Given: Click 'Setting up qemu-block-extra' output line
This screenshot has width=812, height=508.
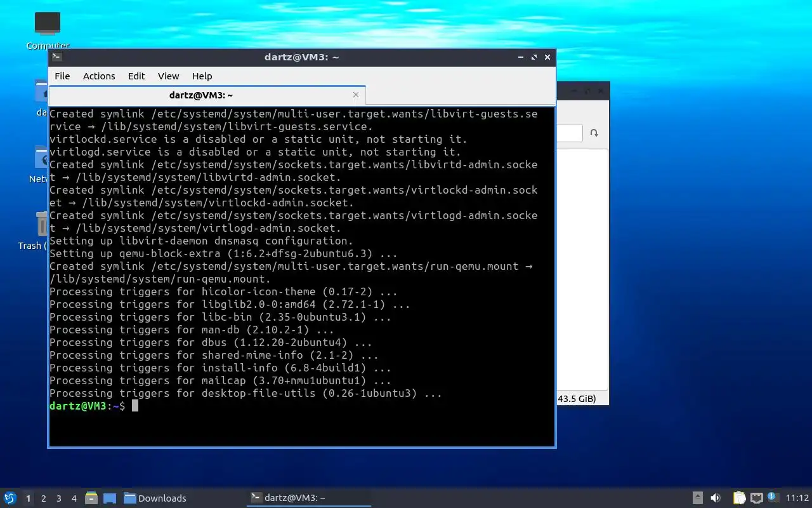Looking at the screenshot, I should coord(223,253).
